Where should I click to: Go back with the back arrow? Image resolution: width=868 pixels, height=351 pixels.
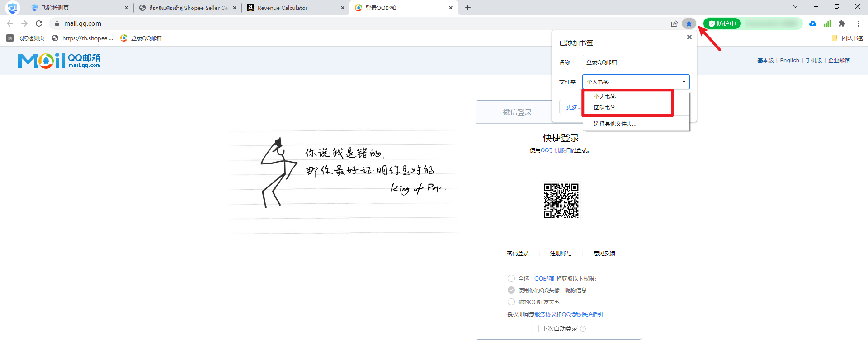click(10, 23)
